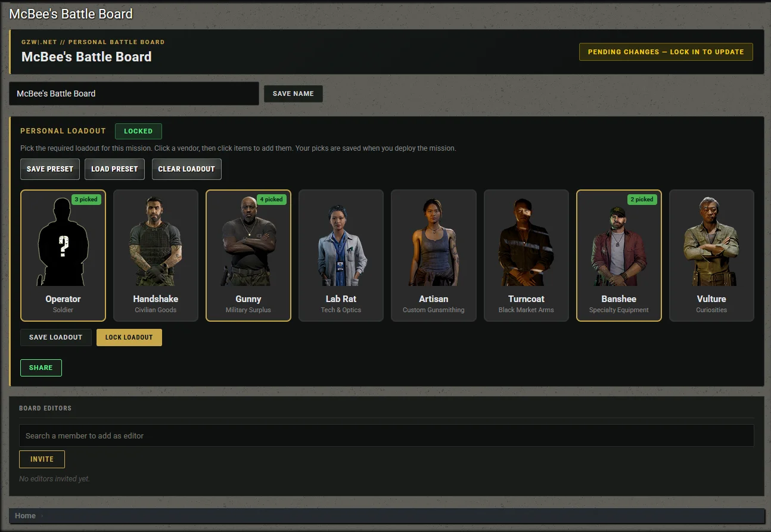Screen dimensions: 771x532
Task: Focus the board name input field
Action: point(134,94)
